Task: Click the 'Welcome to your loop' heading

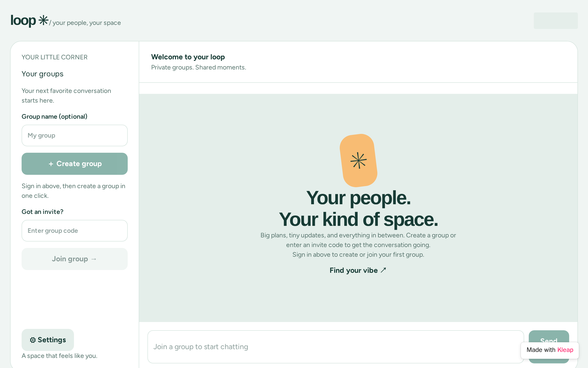Action: [188, 57]
